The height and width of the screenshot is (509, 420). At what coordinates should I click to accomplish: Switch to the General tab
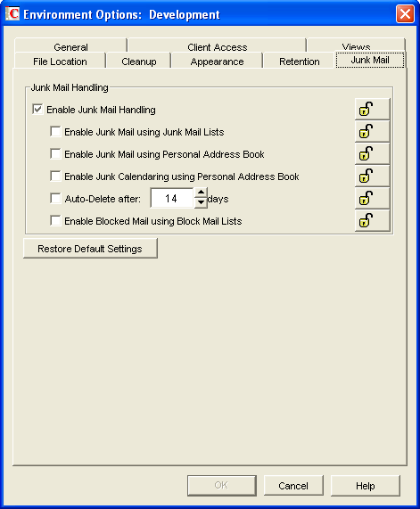[x=70, y=46]
